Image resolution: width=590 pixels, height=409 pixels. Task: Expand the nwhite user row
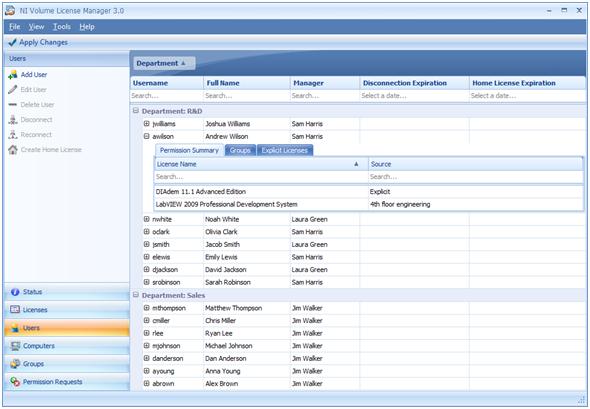[147, 219]
